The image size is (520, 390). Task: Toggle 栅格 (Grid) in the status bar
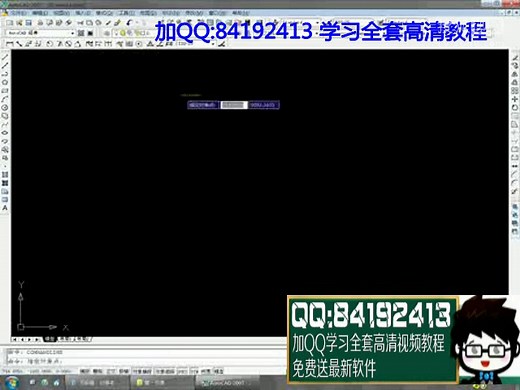coord(98,371)
